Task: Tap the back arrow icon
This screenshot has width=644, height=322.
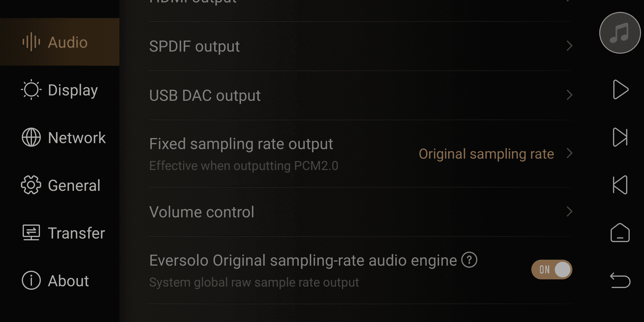Action: pyautogui.click(x=620, y=280)
